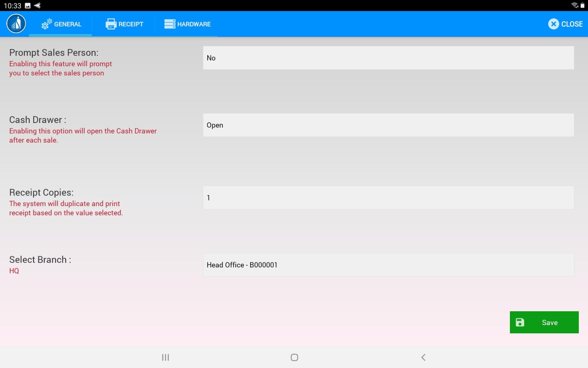The image size is (588, 368).
Task: Click the gears icon next to General tab
Action: pos(47,24)
